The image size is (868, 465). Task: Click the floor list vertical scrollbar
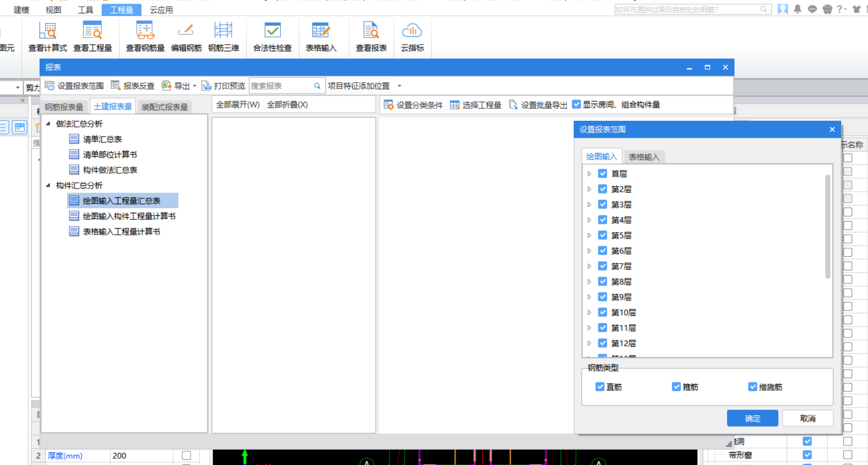(x=827, y=227)
